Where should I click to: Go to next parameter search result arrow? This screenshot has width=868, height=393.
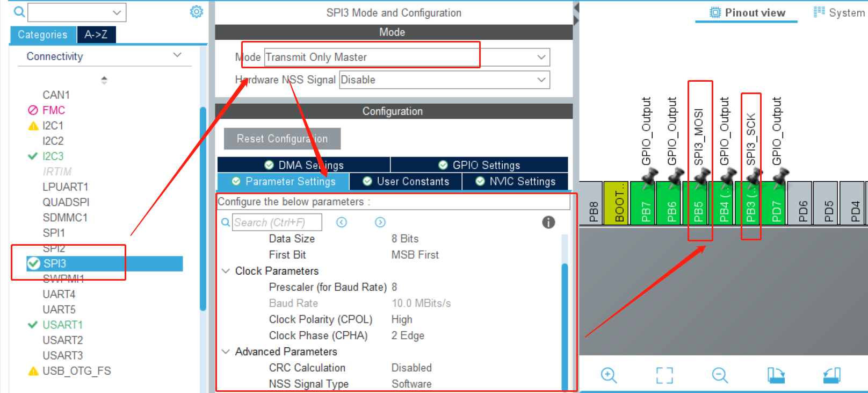click(x=380, y=222)
